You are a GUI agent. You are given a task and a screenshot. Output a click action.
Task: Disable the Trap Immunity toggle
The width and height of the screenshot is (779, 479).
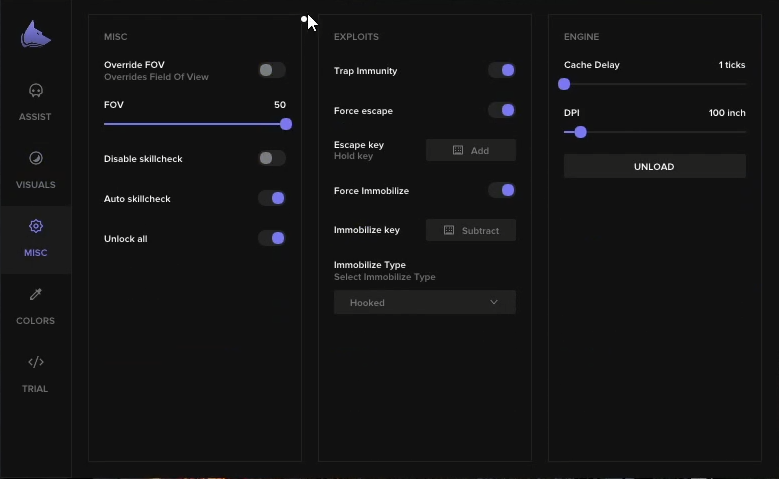point(502,70)
